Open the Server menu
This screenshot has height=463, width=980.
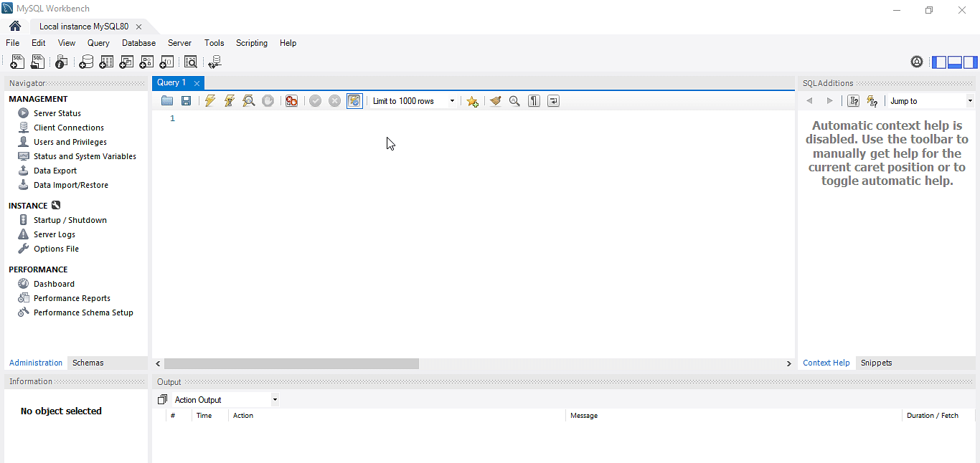click(x=180, y=43)
